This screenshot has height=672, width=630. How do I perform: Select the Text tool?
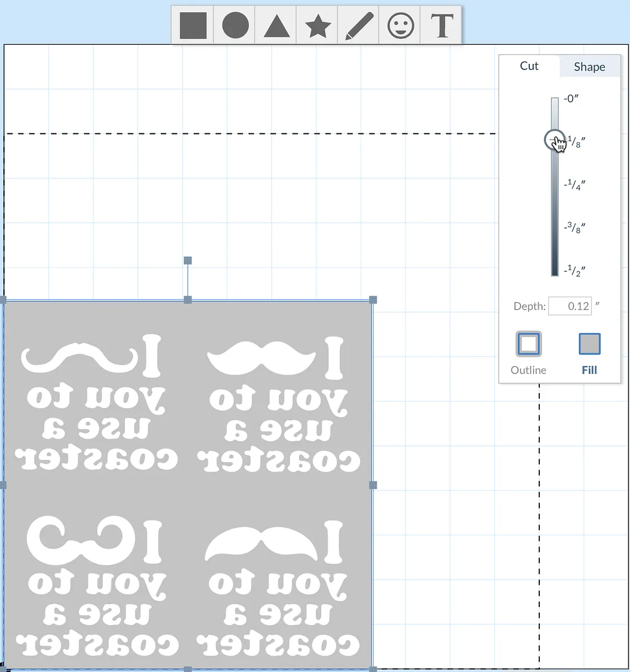pos(441,26)
